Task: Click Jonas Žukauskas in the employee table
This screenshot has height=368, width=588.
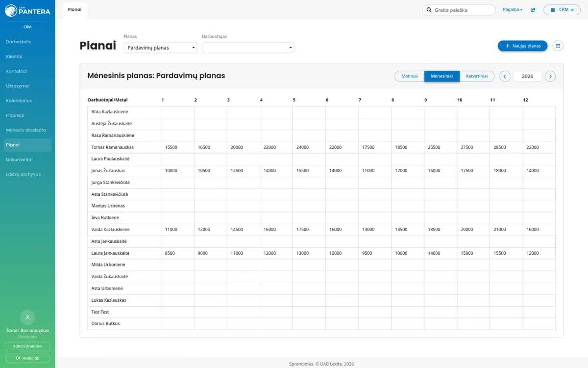Action: pyautogui.click(x=108, y=171)
